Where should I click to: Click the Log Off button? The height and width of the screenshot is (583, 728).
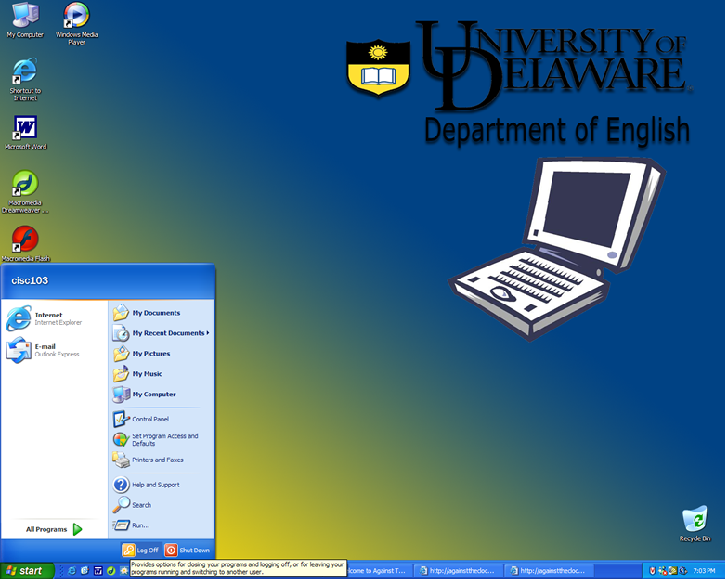pyautogui.click(x=141, y=551)
